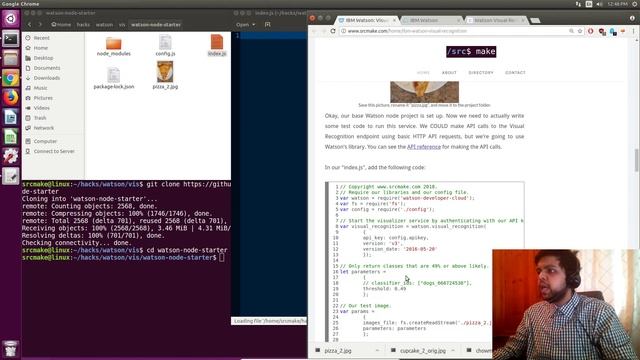Viewport: 640px width, 360px height.
Task: Expand pizza_2.jpg download options arrow
Action: (377, 351)
